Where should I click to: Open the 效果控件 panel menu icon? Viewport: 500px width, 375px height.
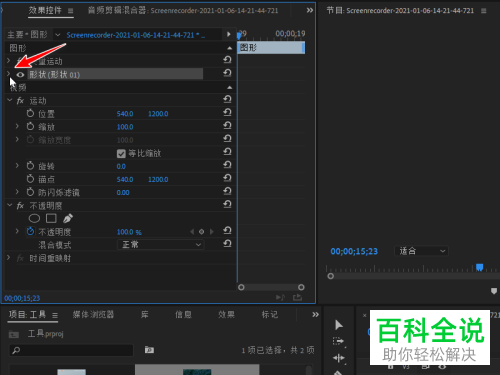[x=71, y=11]
